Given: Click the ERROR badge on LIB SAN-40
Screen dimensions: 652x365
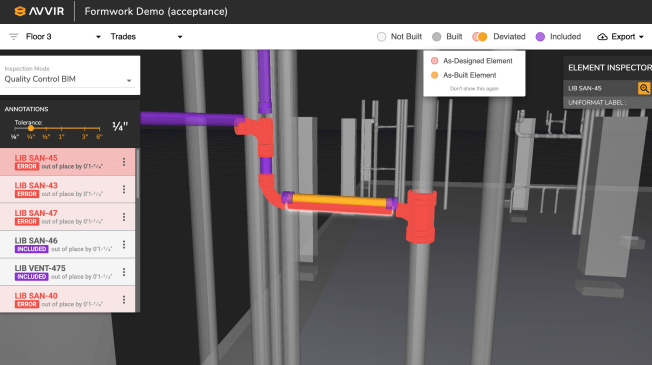Looking at the screenshot, I should pos(27,304).
